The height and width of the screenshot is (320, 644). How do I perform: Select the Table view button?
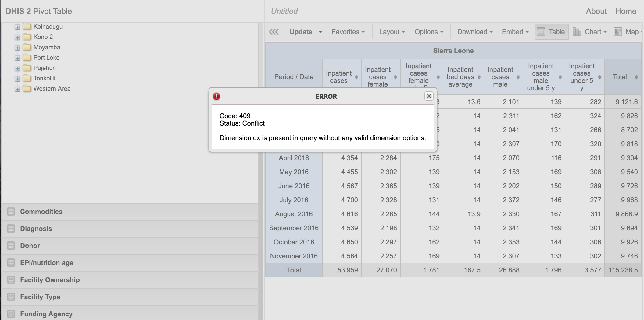point(552,32)
